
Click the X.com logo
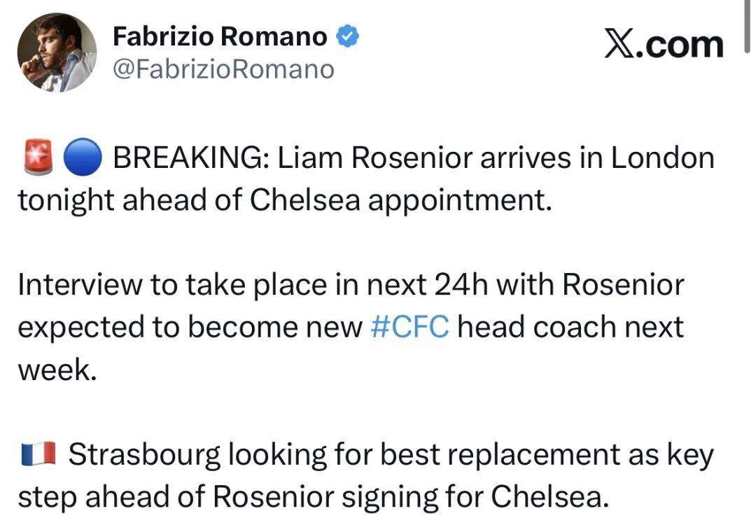pyautogui.click(x=664, y=44)
